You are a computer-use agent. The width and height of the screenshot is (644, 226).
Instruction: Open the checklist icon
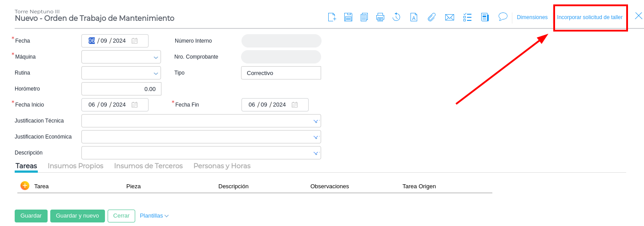(467, 17)
